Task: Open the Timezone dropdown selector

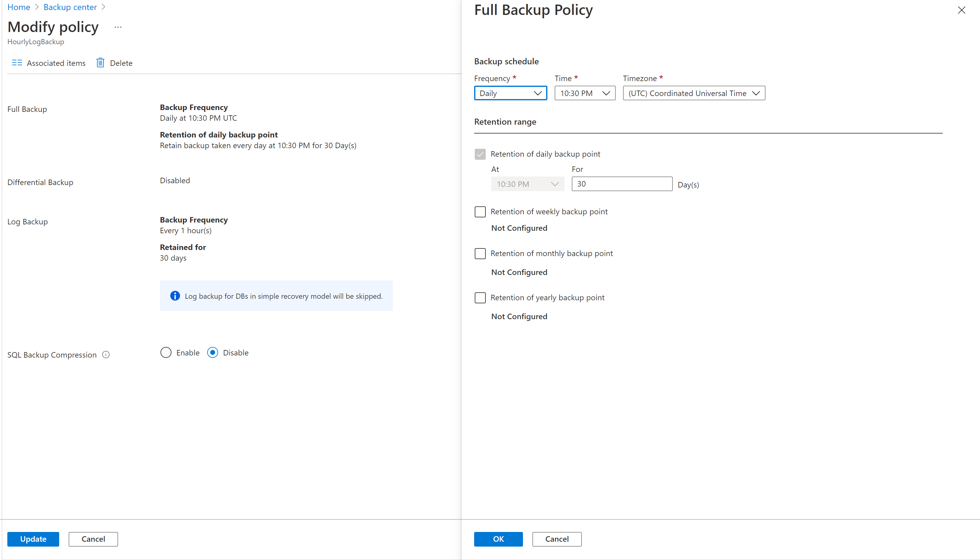Action: click(x=693, y=93)
